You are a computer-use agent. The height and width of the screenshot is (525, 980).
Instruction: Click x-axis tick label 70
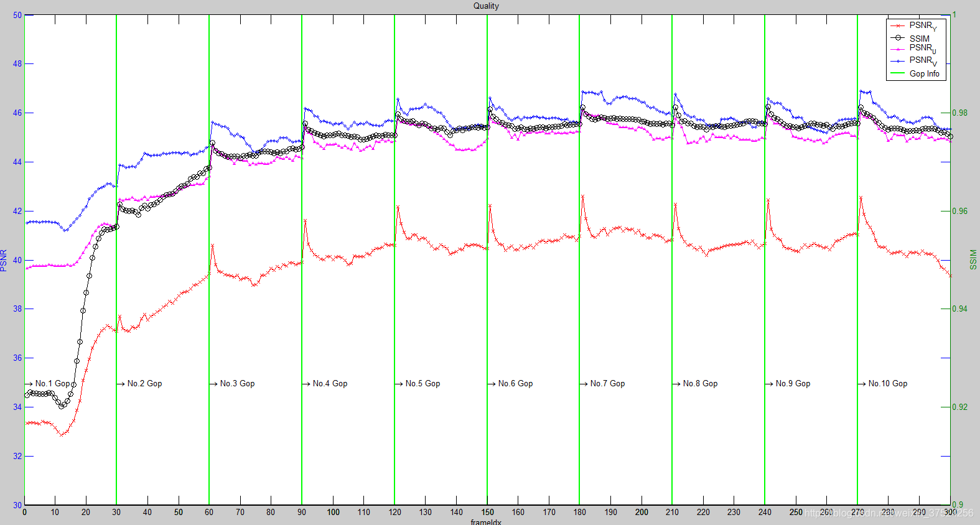[240, 512]
